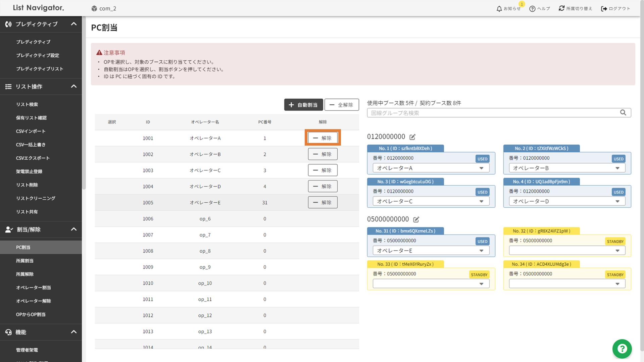Click the search magnifier in 回線グループ名検索
The image size is (644, 362).
point(623,113)
